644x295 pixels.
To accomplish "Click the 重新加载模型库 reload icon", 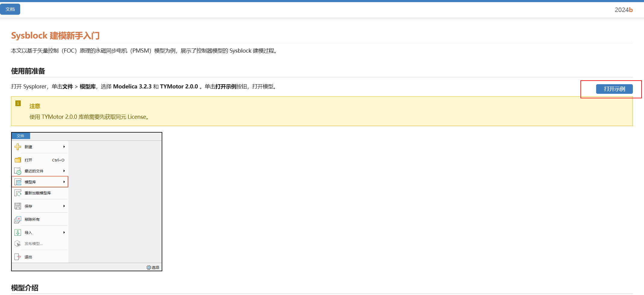I will pos(18,193).
